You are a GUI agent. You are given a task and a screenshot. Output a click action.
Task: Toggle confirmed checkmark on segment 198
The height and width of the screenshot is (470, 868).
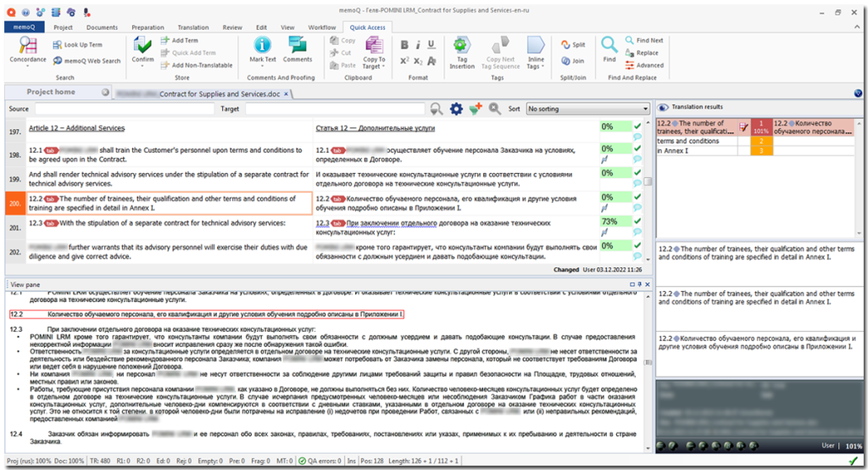[x=637, y=148]
